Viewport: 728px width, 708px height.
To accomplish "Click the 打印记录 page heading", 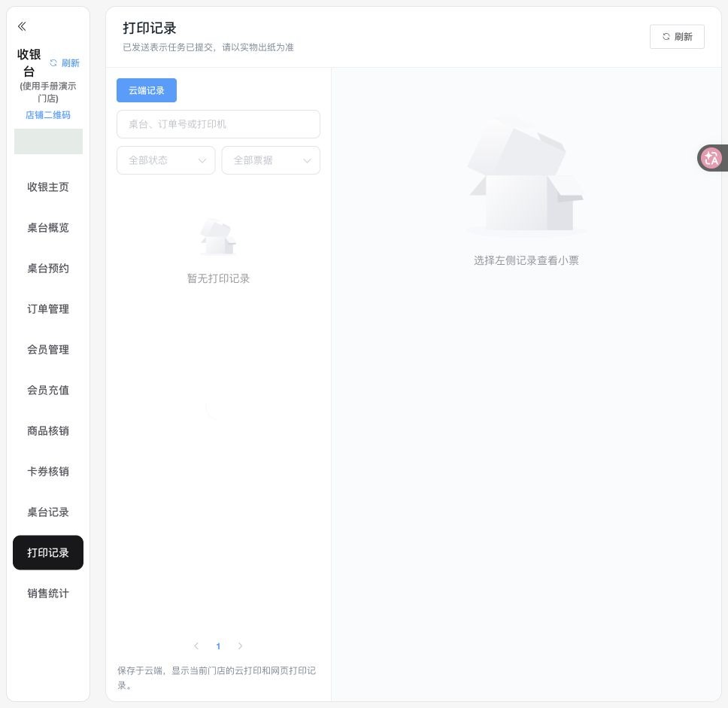I will (x=150, y=28).
